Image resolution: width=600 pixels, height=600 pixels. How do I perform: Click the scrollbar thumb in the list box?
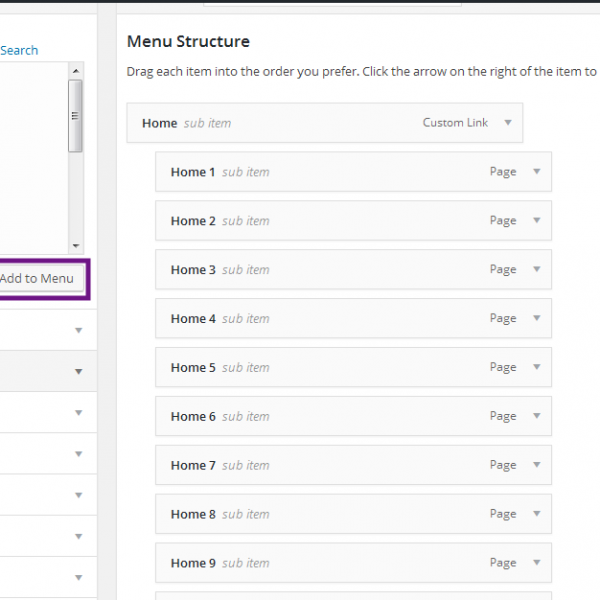click(75, 115)
